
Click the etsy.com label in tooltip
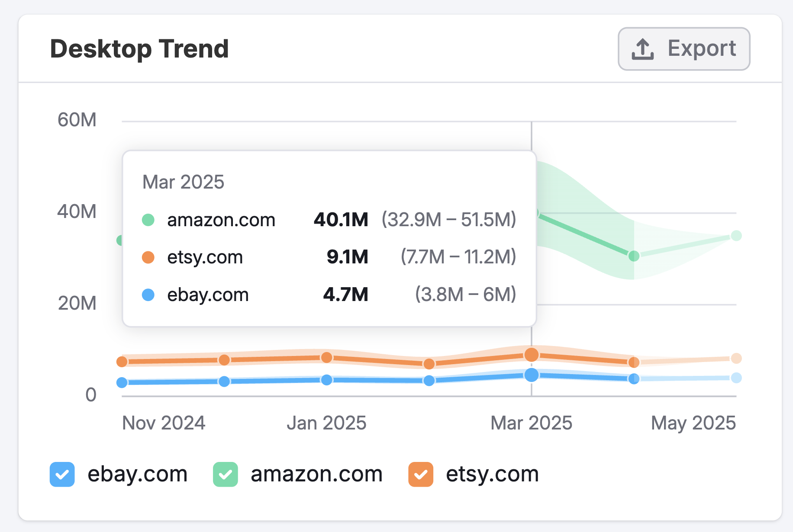pyautogui.click(x=205, y=257)
